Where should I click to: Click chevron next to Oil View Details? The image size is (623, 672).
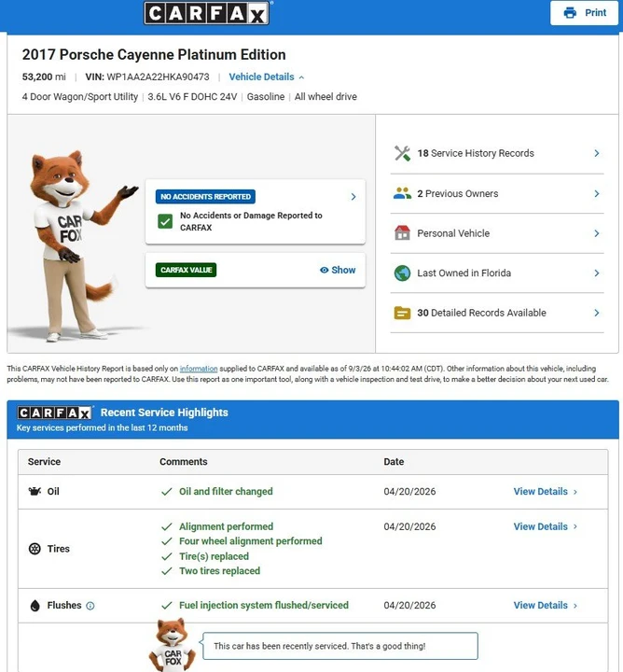click(x=575, y=492)
